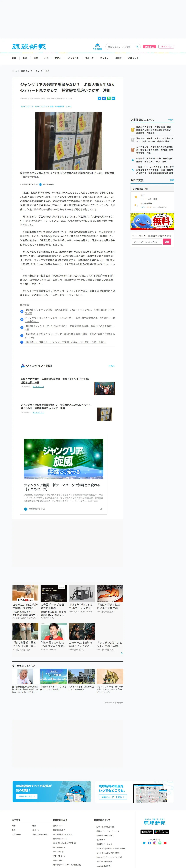Screen dimensions: 186x868
Task: Open the footer Instagram account icon
Action: (155, 843)
